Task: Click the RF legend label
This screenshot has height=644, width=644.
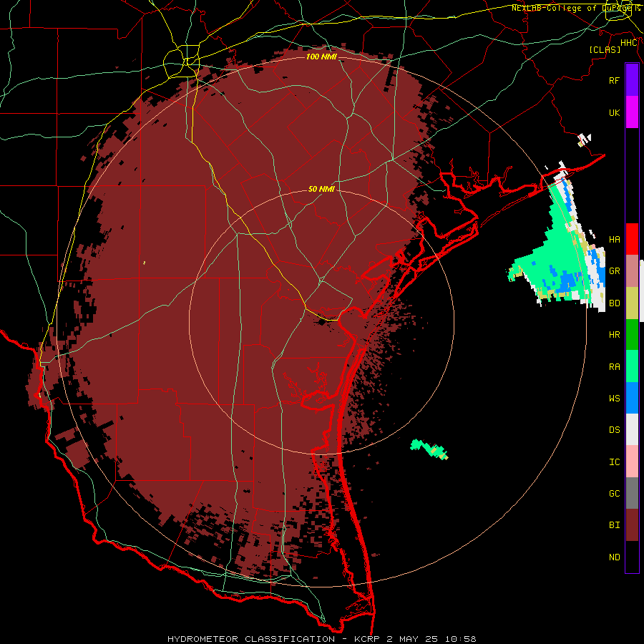Action: pyautogui.click(x=615, y=80)
